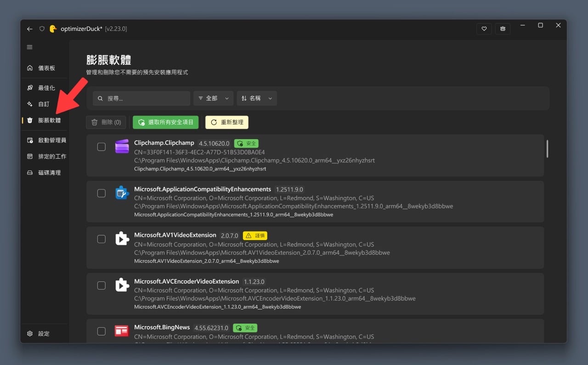The width and height of the screenshot is (588, 365).
Task: Open the 名稱 sort dropdown
Action: pos(257,98)
